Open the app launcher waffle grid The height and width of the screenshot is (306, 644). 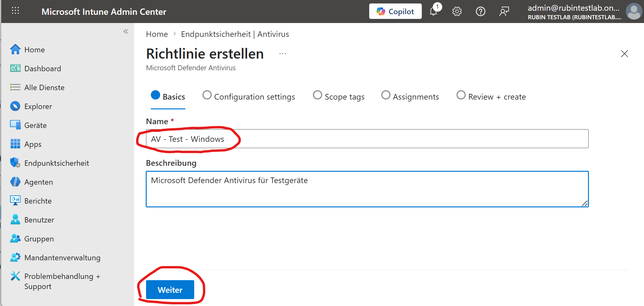[x=15, y=11]
